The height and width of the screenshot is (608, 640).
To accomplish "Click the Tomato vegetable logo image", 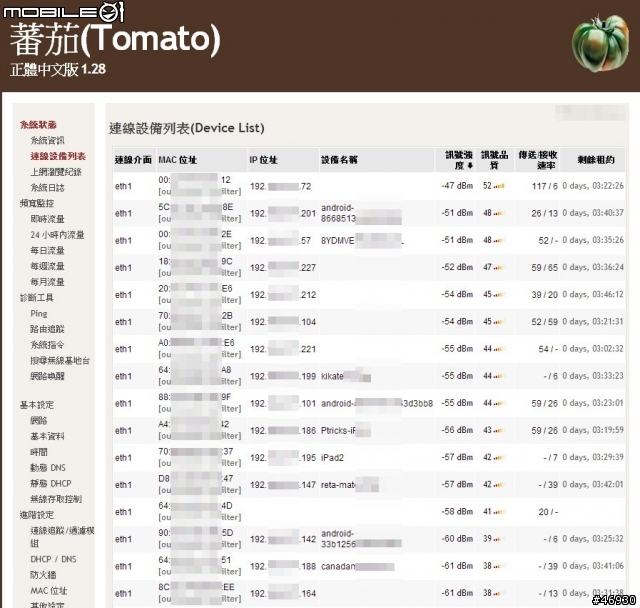I will (x=600, y=43).
